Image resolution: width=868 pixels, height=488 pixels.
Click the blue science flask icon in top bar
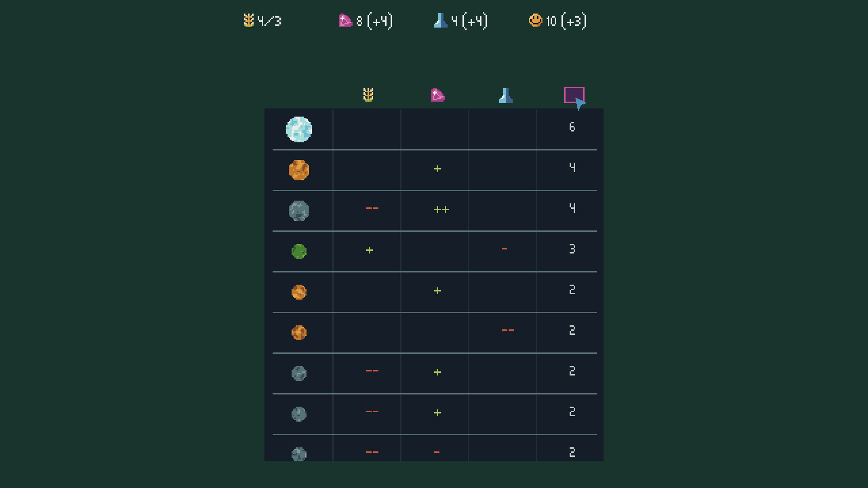point(440,21)
